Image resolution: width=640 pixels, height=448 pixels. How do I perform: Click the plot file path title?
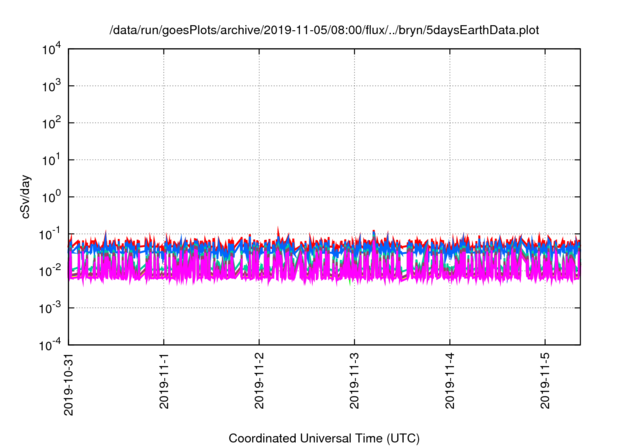[324, 30]
